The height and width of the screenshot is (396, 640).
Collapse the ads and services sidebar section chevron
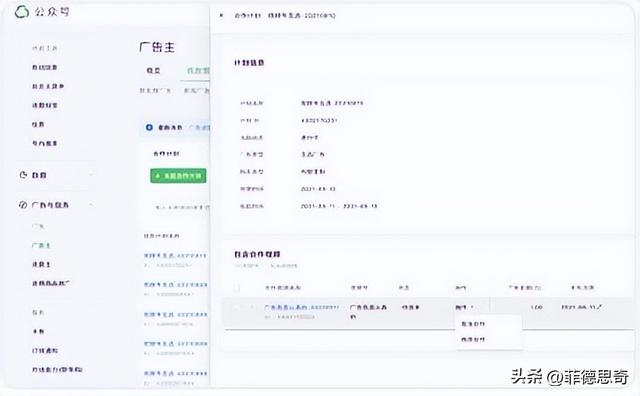(91, 205)
